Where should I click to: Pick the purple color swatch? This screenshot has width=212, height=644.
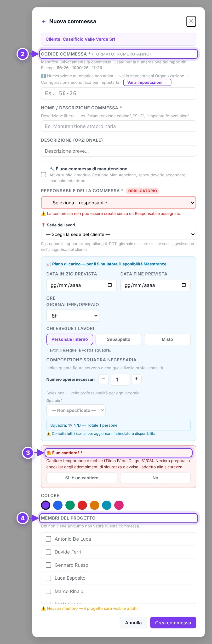click(x=46, y=505)
